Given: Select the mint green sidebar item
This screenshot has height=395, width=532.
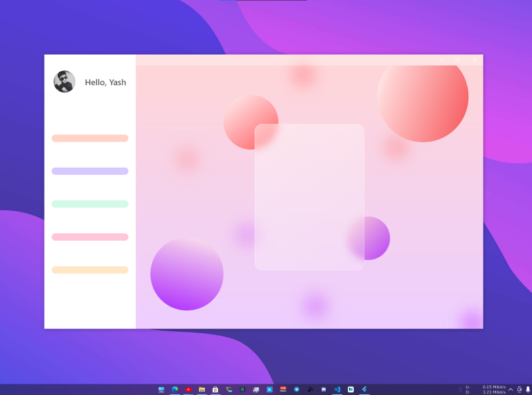Looking at the screenshot, I should (x=90, y=203).
